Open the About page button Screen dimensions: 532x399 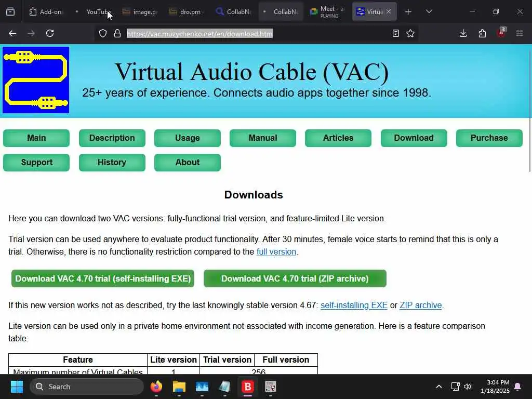click(187, 162)
